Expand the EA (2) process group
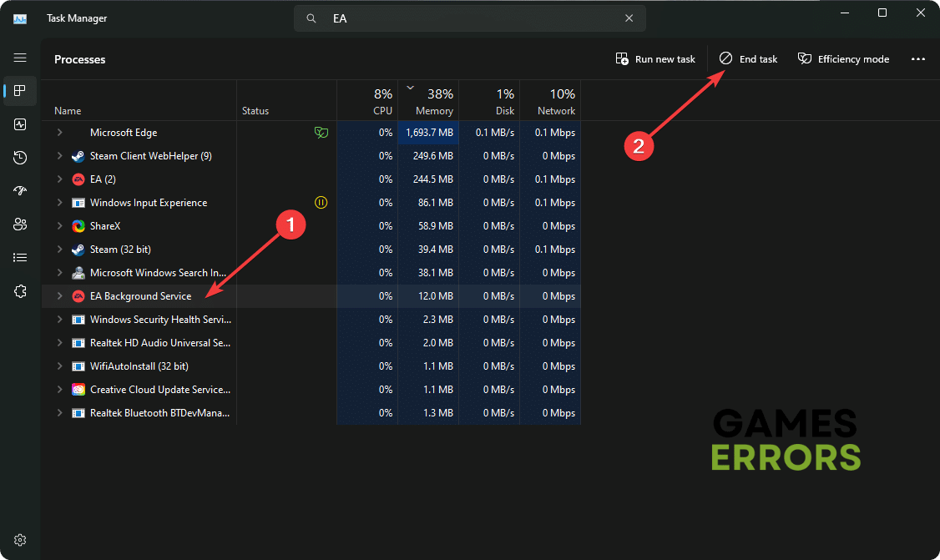Screen dimensions: 940x560 point(59,179)
